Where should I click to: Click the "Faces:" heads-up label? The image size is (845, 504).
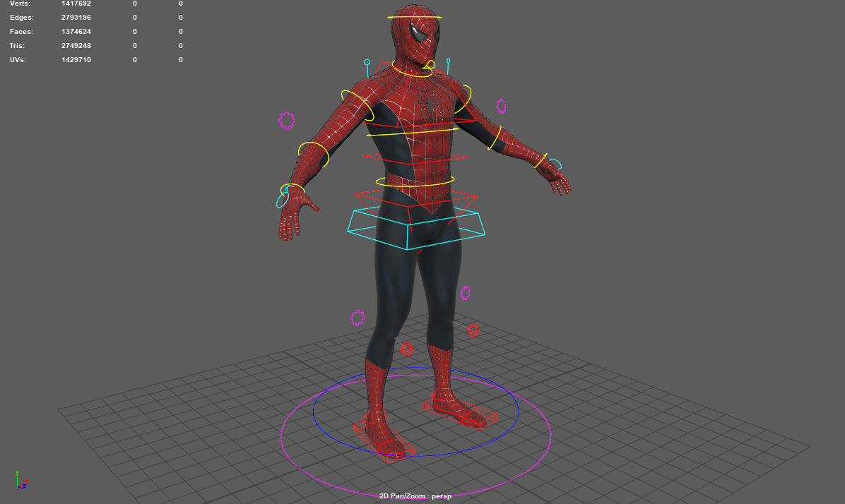21,31
